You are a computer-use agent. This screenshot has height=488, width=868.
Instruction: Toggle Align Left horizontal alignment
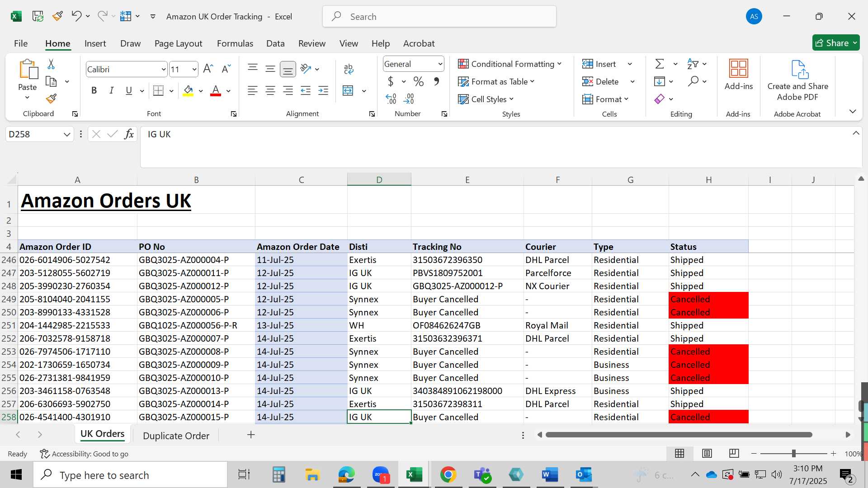coord(253,90)
